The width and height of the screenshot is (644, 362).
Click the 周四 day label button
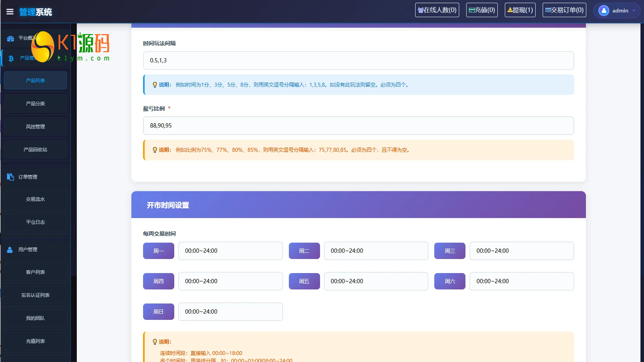[x=159, y=281]
